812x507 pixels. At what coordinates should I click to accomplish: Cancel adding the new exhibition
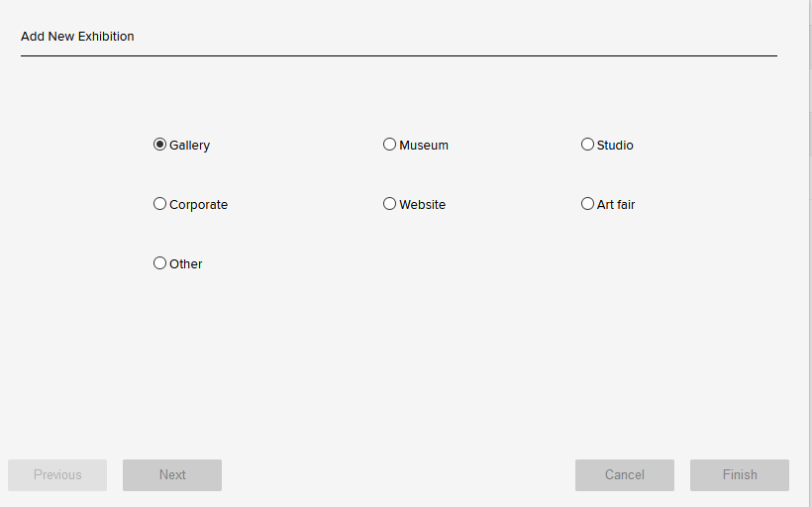click(x=625, y=475)
